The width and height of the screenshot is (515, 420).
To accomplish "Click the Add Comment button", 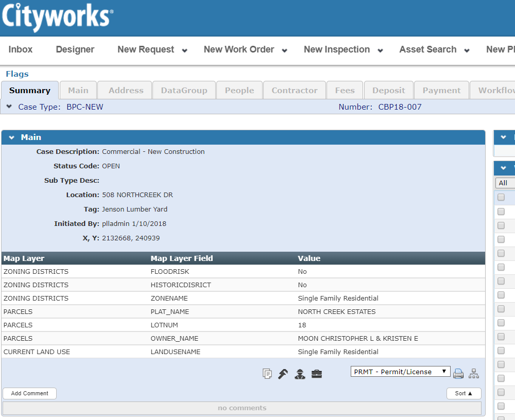I will [x=30, y=393].
